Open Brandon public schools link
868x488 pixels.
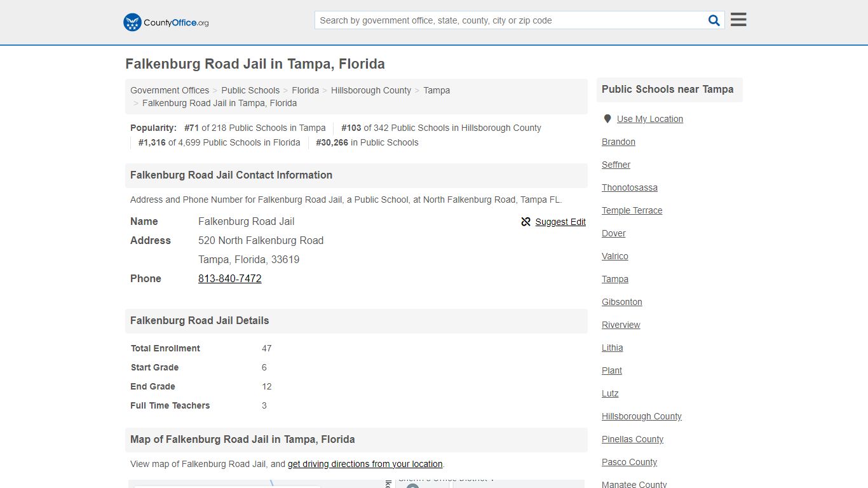(x=618, y=142)
